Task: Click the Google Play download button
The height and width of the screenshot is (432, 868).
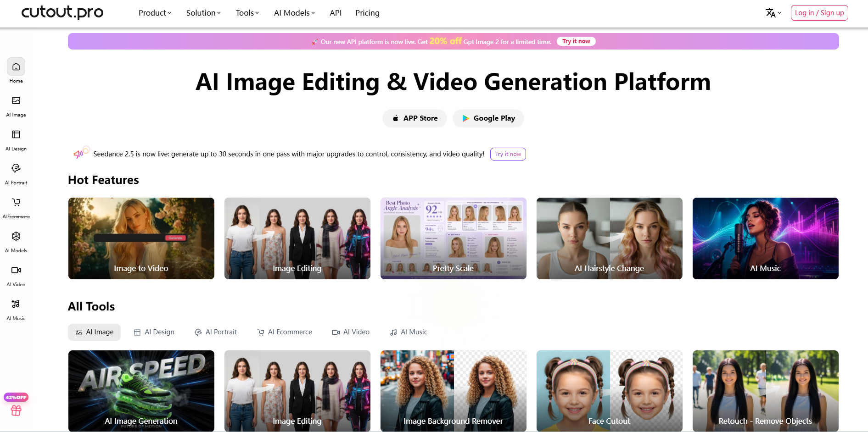Action: click(x=488, y=118)
